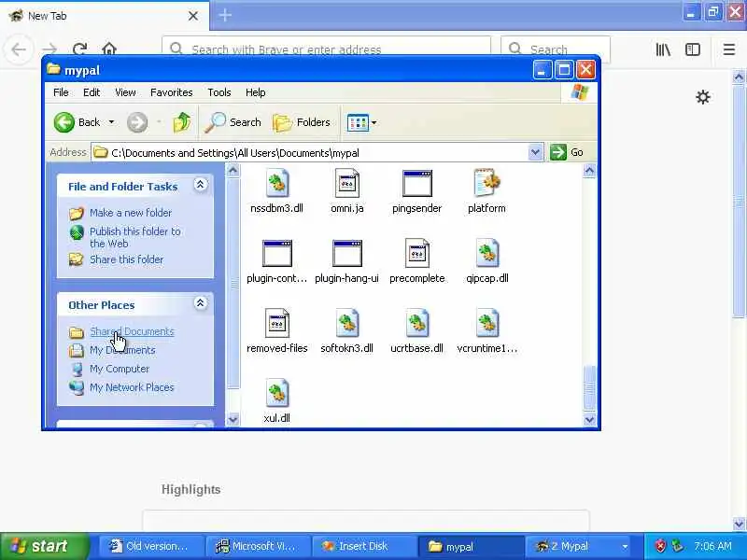
Task: Click Share this folder
Action: pos(126,259)
